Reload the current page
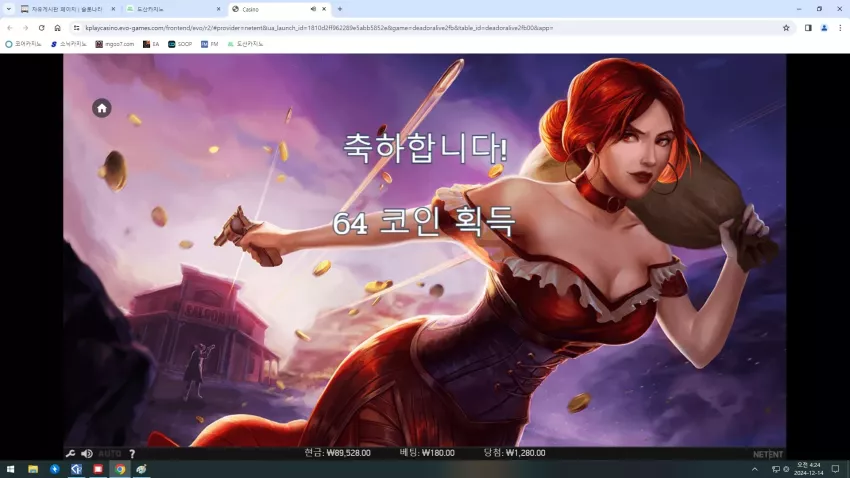Screen dimensions: 850x478 tap(41, 28)
